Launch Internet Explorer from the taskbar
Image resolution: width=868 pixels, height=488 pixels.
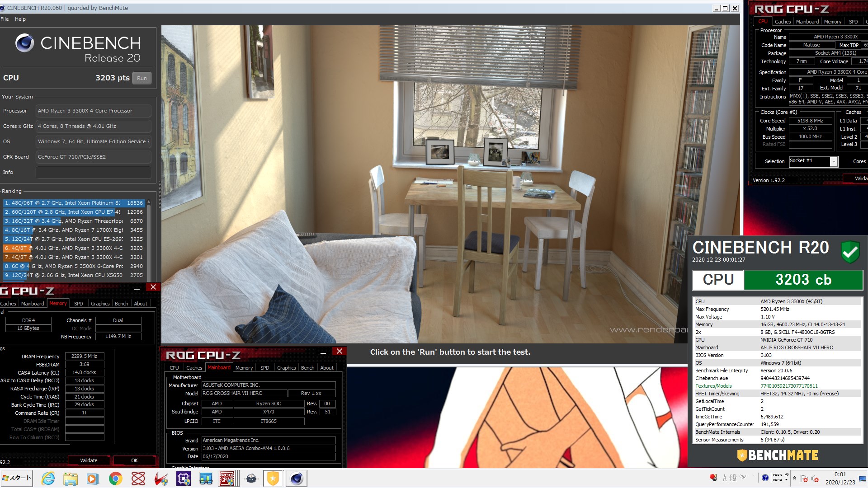pos(48,479)
